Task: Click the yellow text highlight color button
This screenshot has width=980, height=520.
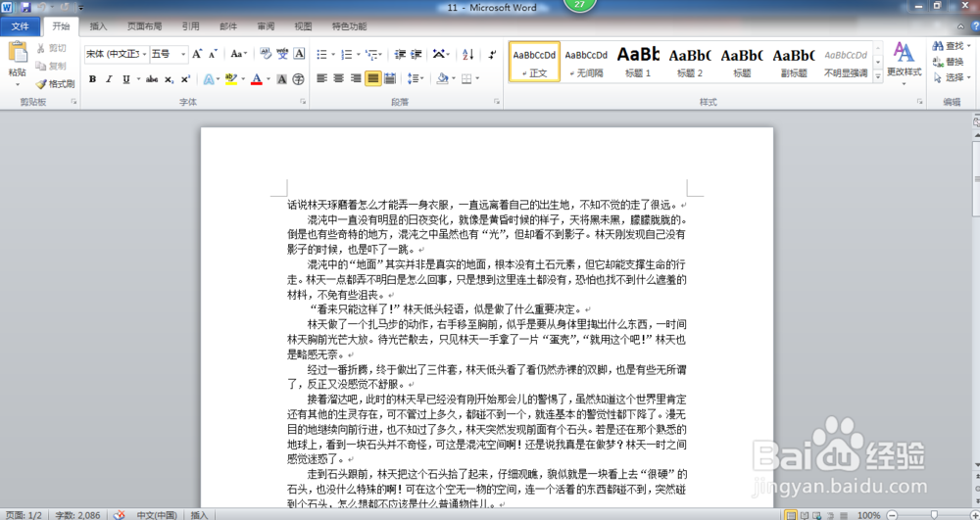Action: pos(230,79)
